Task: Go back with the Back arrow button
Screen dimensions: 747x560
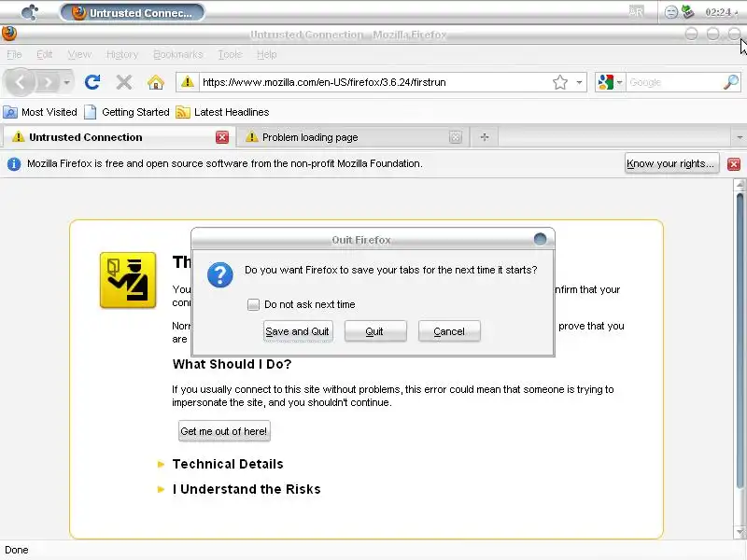Action: point(20,82)
